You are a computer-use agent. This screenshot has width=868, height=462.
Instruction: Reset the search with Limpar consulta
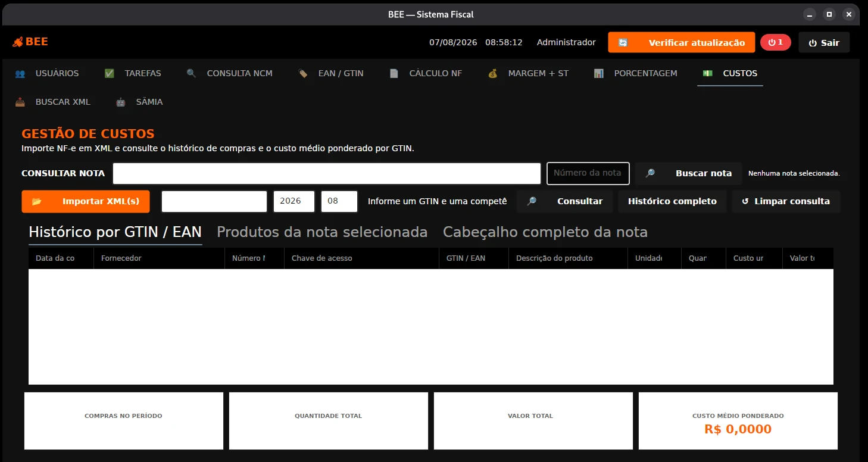tap(786, 202)
